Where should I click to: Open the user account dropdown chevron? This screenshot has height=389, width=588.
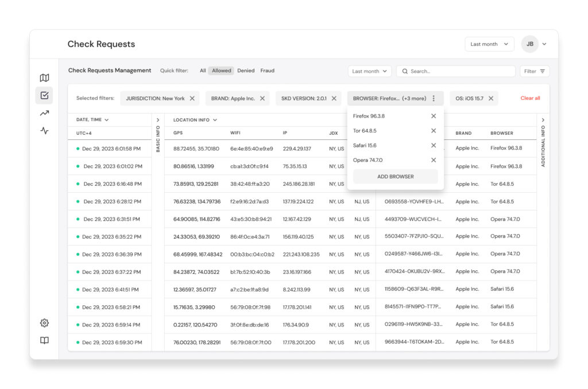(x=544, y=44)
